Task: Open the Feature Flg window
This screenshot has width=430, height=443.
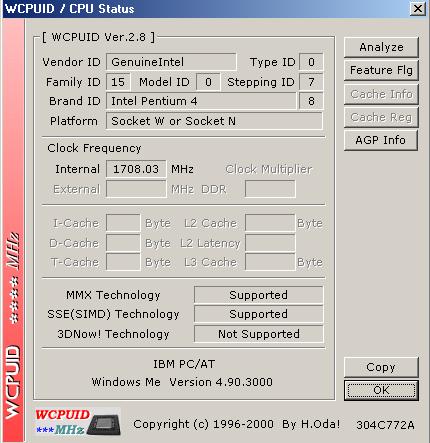Action: pyautogui.click(x=381, y=70)
